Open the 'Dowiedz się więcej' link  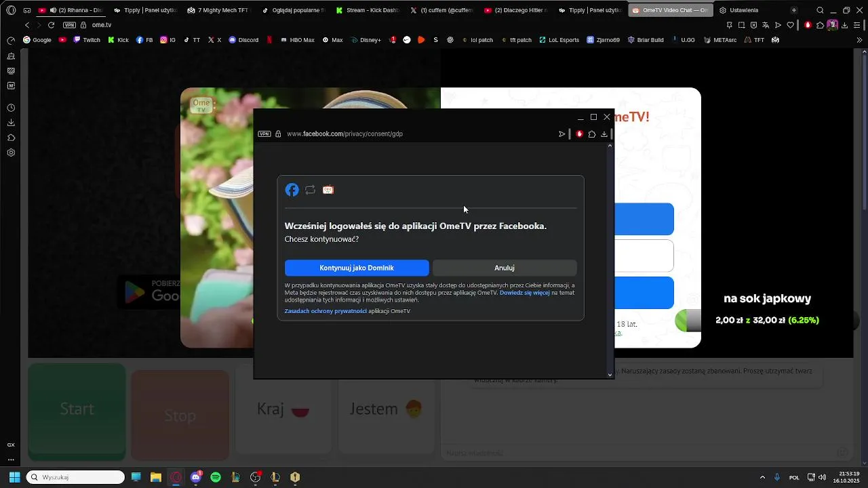(x=524, y=293)
